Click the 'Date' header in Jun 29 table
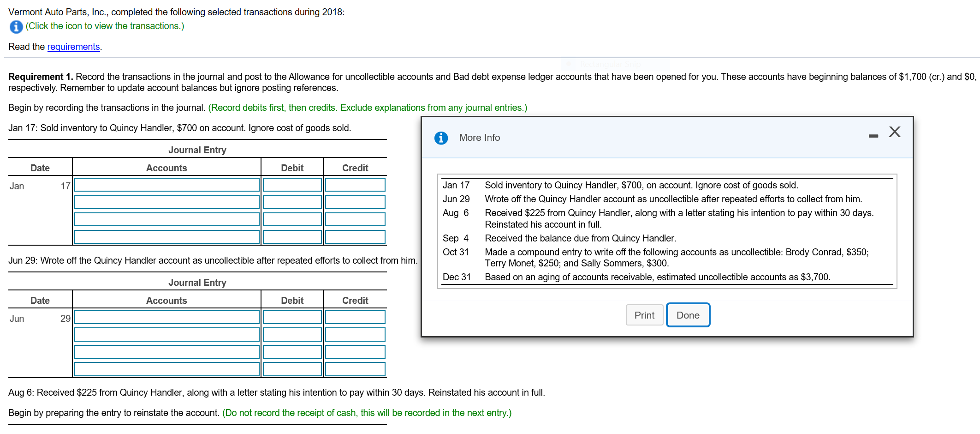Viewport: 980px width, 434px height. pyautogui.click(x=40, y=301)
